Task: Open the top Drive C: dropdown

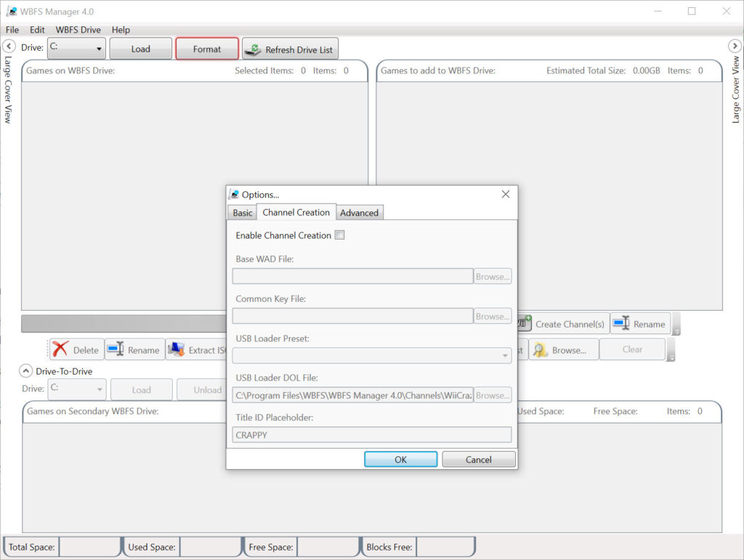Action: pyautogui.click(x=76, y=49)
